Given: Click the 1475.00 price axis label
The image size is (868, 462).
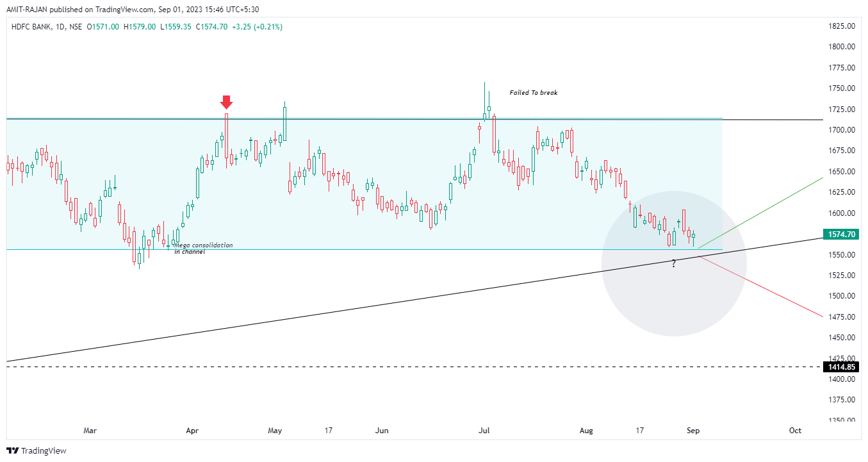Looking at the screenshot, I should (841, 317).
